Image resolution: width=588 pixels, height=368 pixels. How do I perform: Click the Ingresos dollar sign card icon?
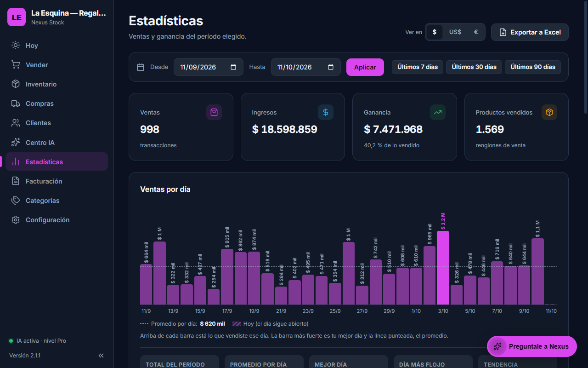point(326,112)
